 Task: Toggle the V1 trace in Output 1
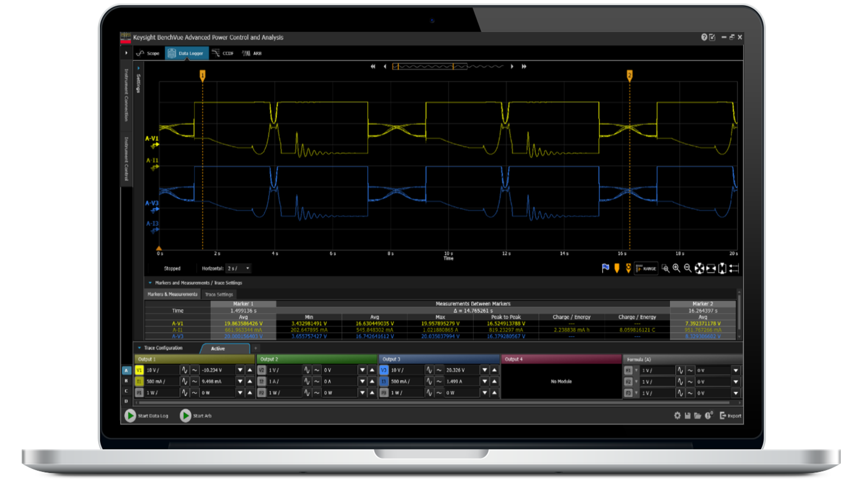pyautogui.click(x=139, y=370)
